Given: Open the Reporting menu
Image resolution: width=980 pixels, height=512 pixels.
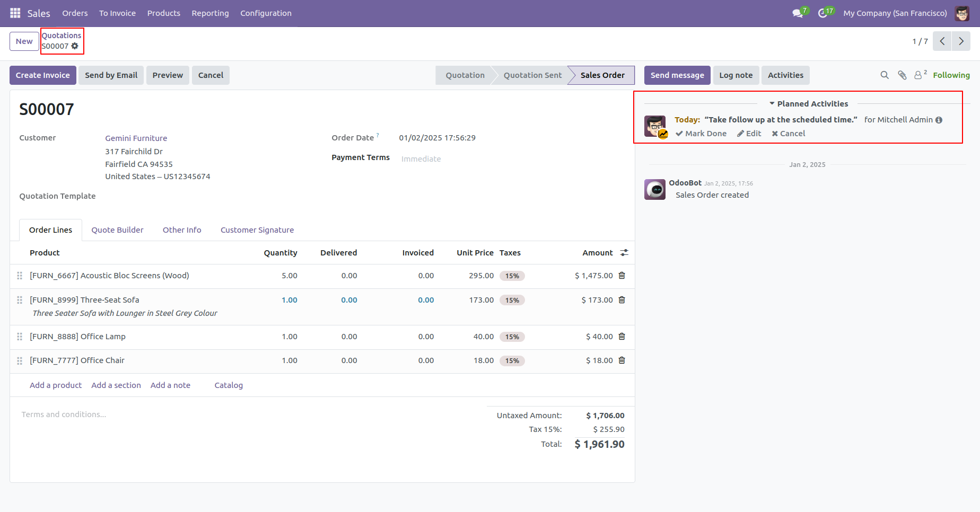Looking at the screenshot, I should coord(210,13).
